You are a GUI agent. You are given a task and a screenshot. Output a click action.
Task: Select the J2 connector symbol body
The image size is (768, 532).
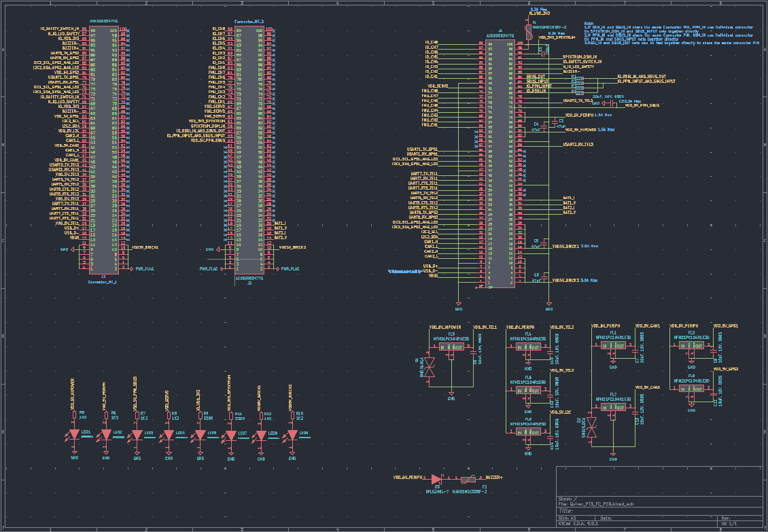[103, 149]
